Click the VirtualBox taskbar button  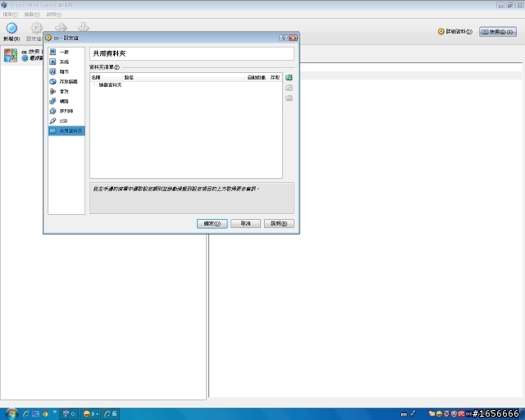69,414
